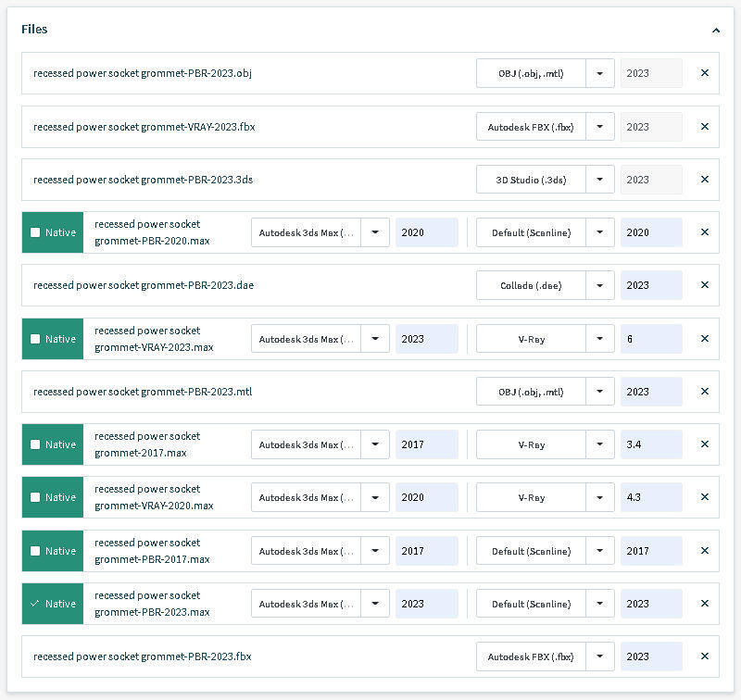Viewport: 741px width, 700px height.
Task: Delete the grommet-PBR-2023.3ds file row
Action: (704, 180)
